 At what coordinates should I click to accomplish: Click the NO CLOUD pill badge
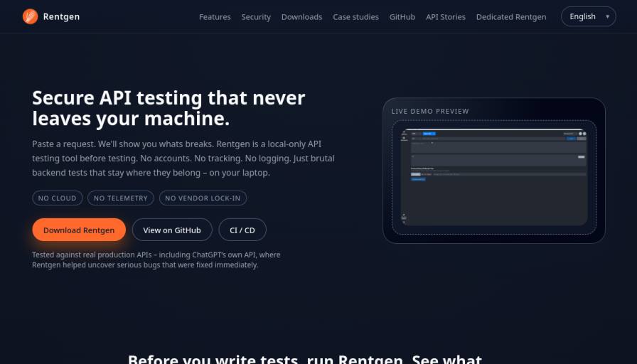(58, 198)
